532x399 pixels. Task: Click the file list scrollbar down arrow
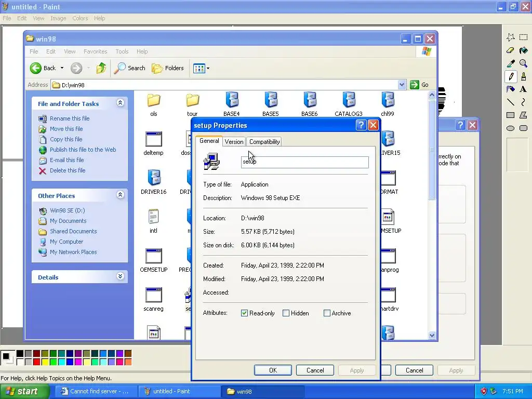(x=432, y=335)
